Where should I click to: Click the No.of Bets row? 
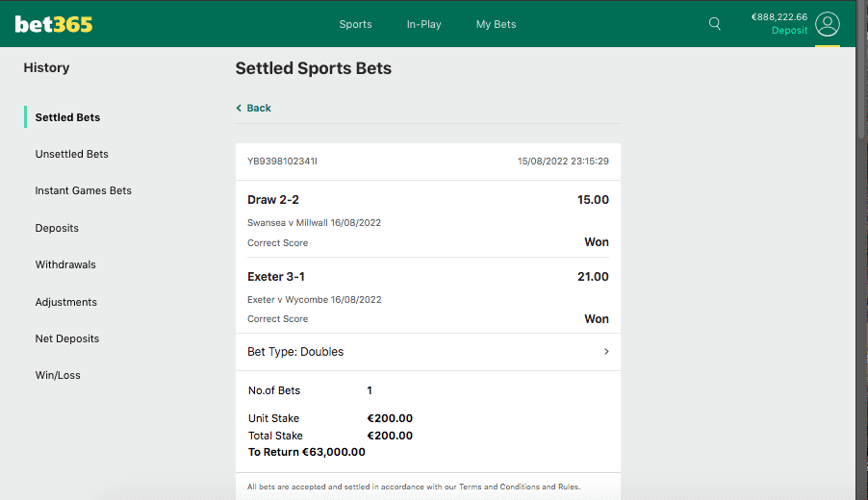pyautogui.click(x=310, y=390)
